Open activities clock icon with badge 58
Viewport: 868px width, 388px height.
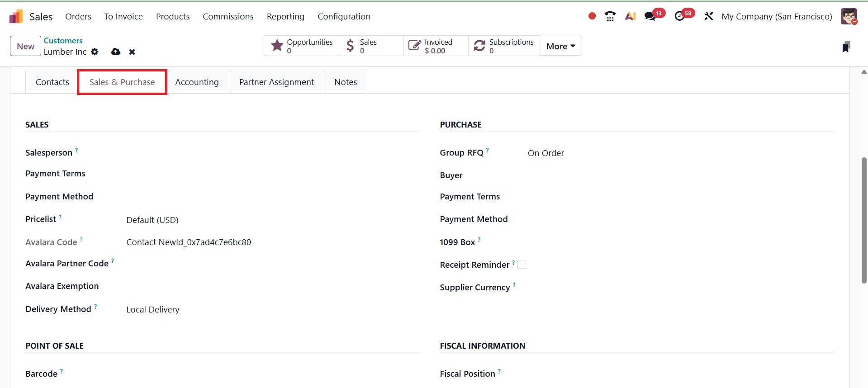679,16
